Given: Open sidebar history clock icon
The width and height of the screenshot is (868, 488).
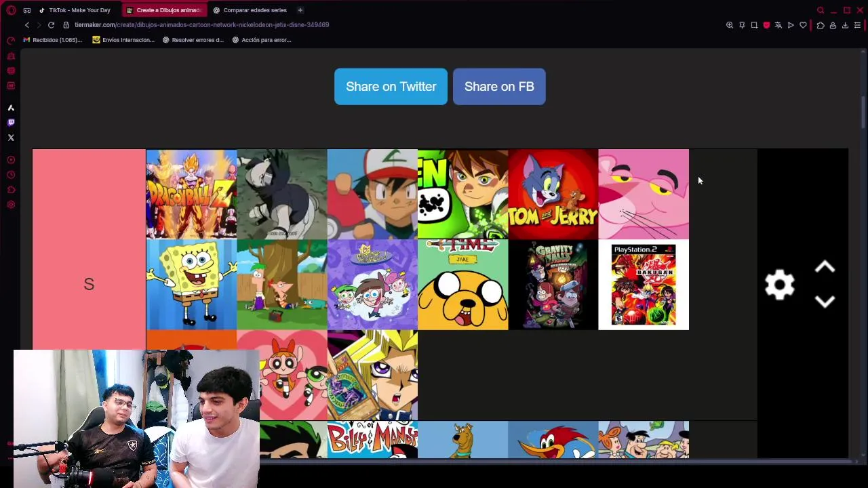Looking at the screenshot, I should (11, 175).
